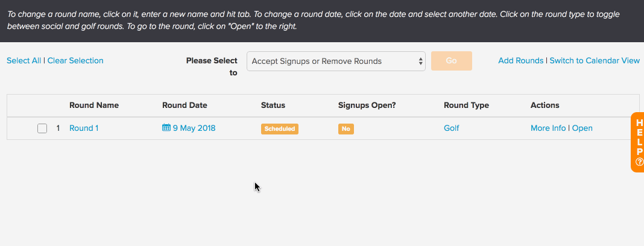Click the up-down arrows on the action select box
The height and width of the screenshot is (246, 644).
point(420,61)
